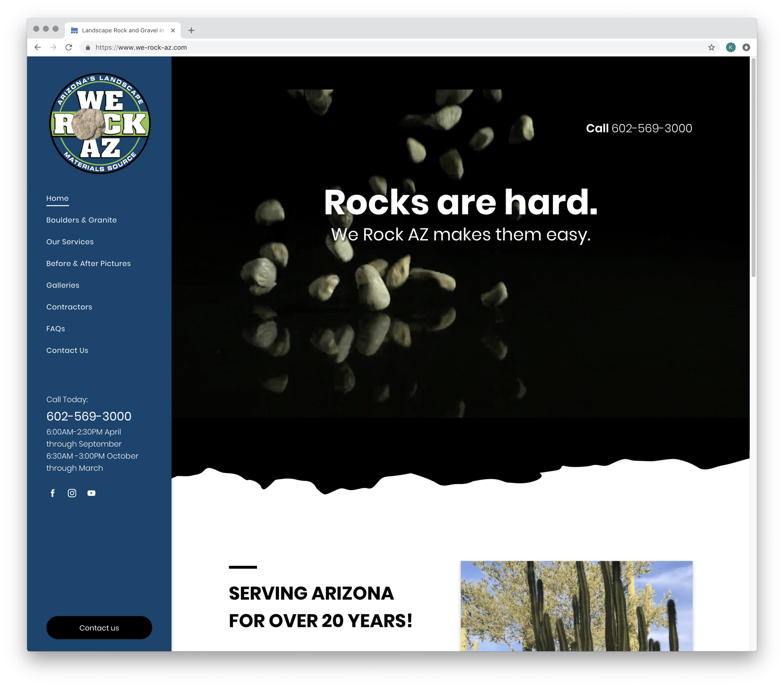This screenshot has height=687, width=784.
Task: Reload the page with the refresh icon
Action: coord(69,47)
